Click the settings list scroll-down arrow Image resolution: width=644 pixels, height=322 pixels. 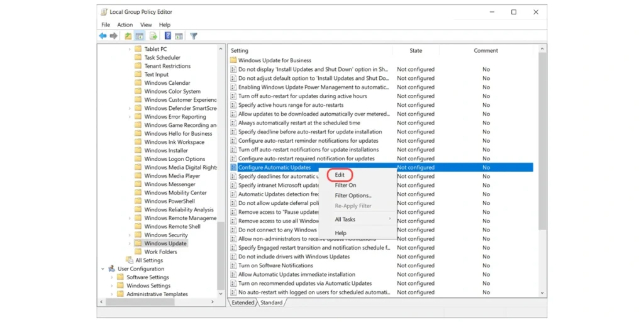(x=542, y=293)
